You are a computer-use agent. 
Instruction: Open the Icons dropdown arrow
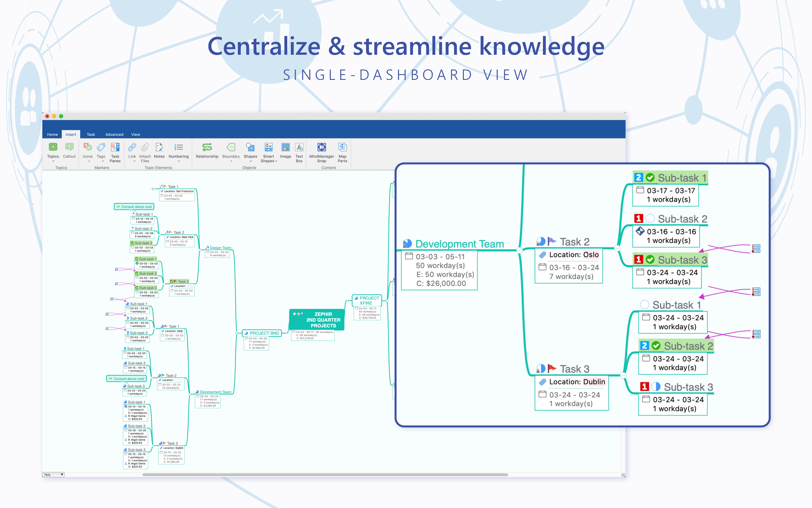click(x=89, y=161)
